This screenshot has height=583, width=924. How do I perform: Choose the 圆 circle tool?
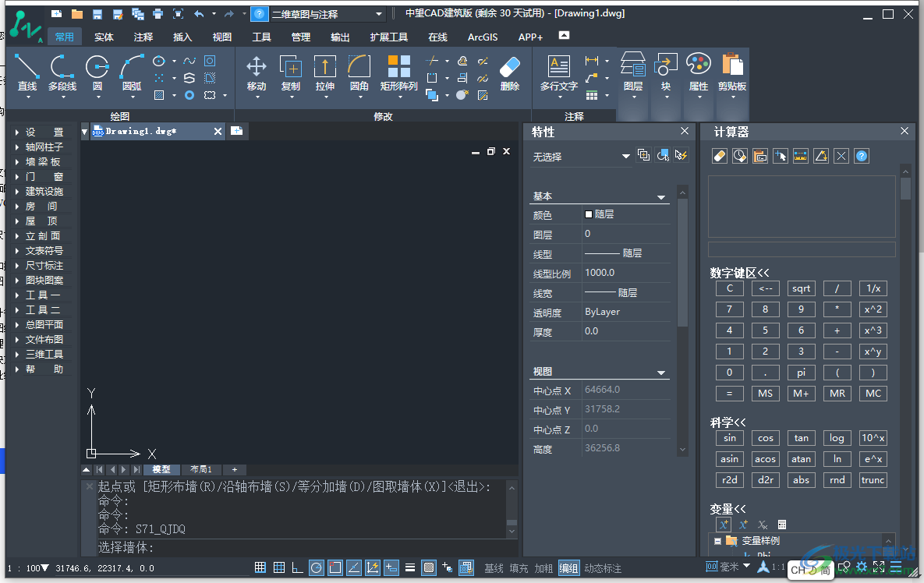tap(97, 73)
